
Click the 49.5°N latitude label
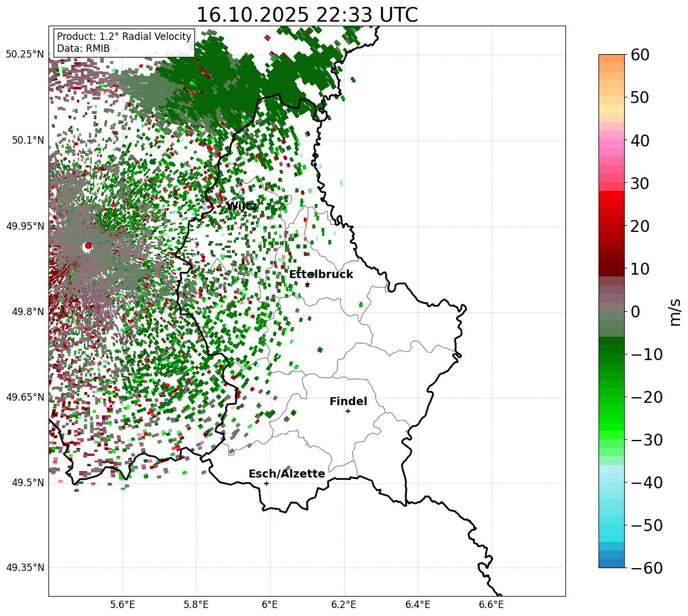(x=27, y=483)
